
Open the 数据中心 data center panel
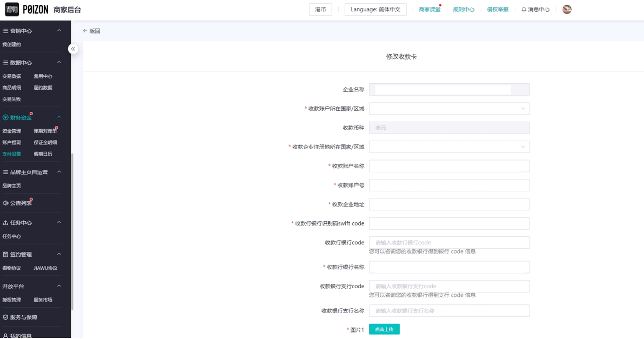point(4,62)
